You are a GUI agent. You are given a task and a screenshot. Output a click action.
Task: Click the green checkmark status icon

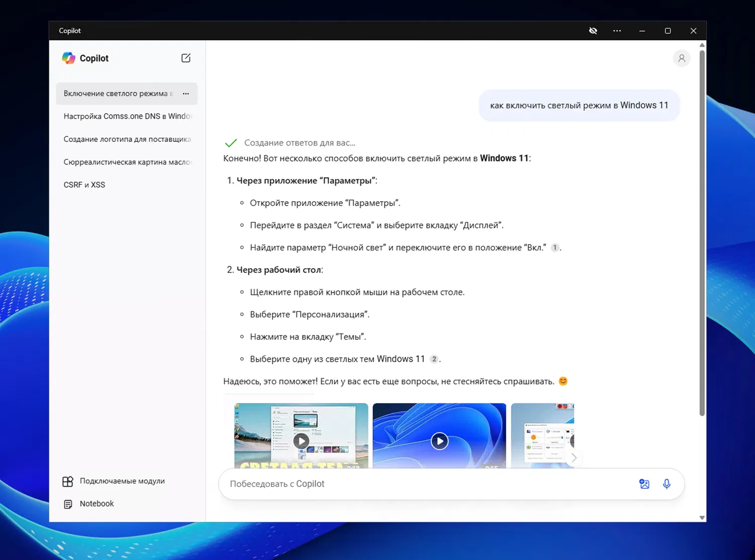pyautogui.click(x=231, y=143)
